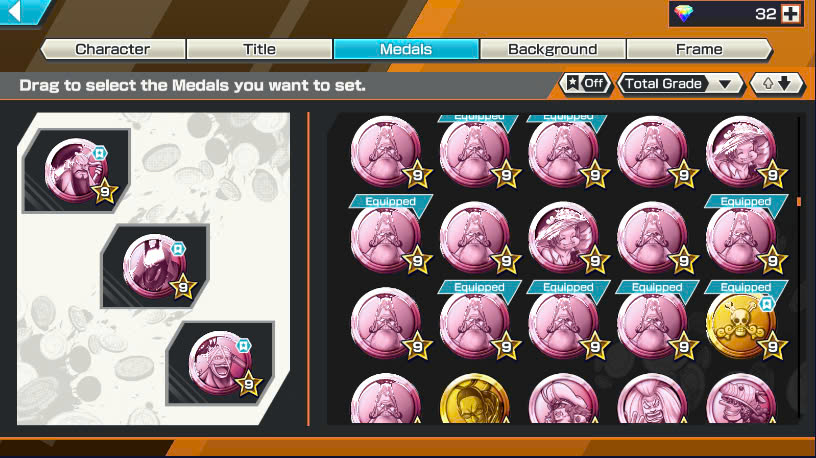Click the orange medal list scrollbar marker
816x458 pixels.
click(x=799, y=201)
